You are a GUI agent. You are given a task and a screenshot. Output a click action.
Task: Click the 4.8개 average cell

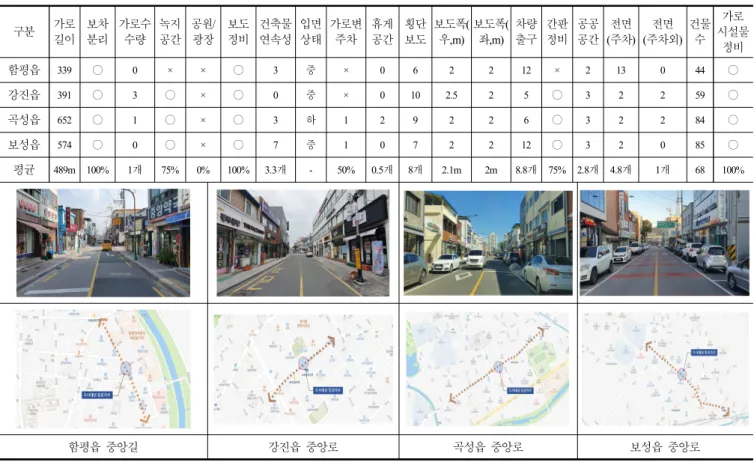click(x=621, y=170)
